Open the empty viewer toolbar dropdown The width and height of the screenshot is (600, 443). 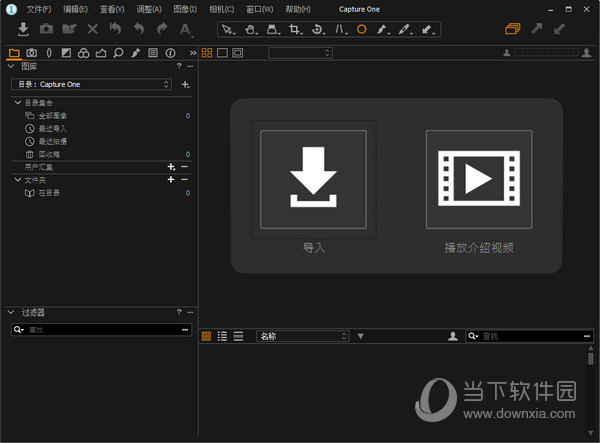[x=300, y=53]
